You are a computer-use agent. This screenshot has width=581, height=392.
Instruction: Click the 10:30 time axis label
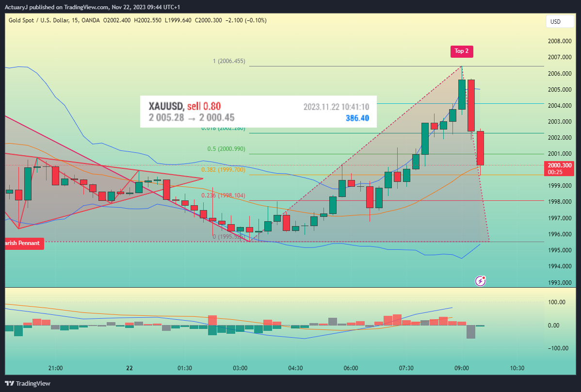pos(517,368)
